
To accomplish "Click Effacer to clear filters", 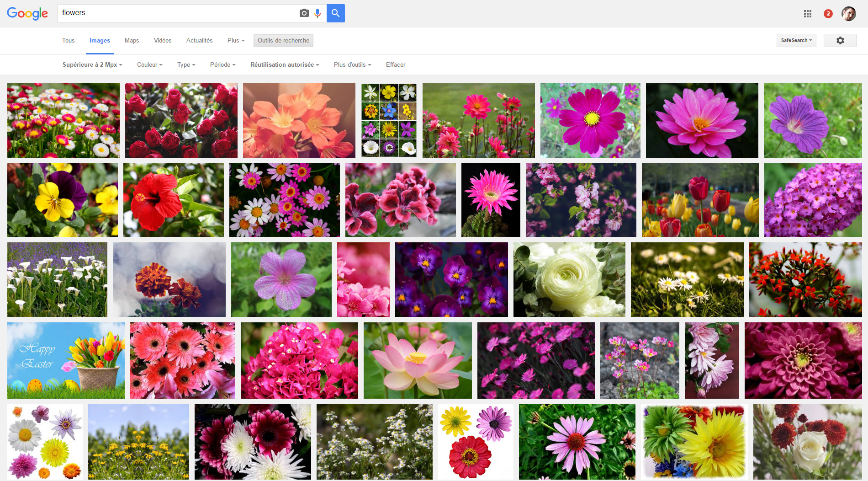I will pyautogui.click(x=396, y=64).
